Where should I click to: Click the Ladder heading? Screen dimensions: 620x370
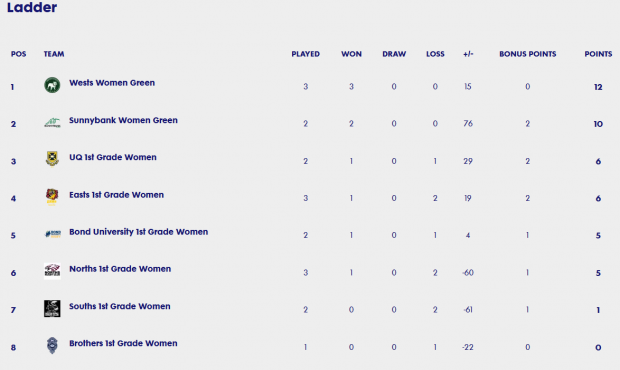[x=32, y=7]
